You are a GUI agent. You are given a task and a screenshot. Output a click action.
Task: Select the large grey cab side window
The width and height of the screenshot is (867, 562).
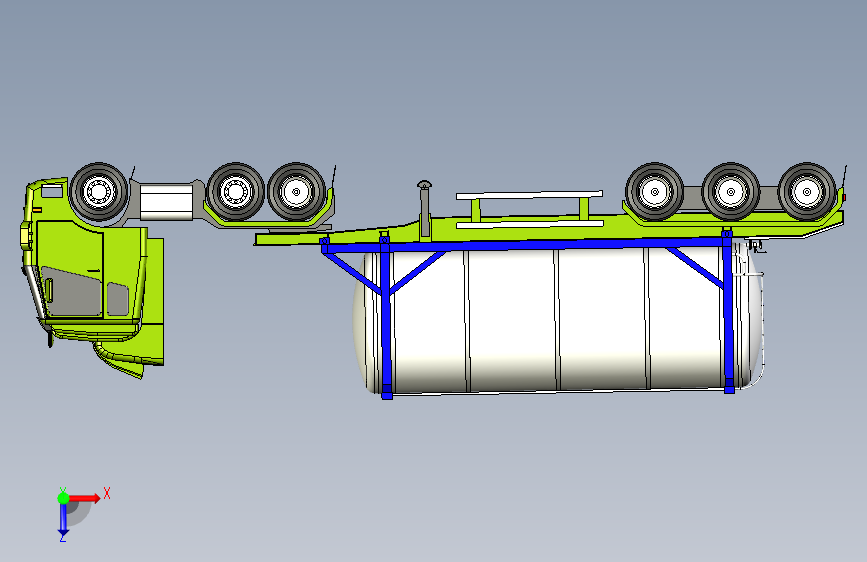[x=72, y=292]
